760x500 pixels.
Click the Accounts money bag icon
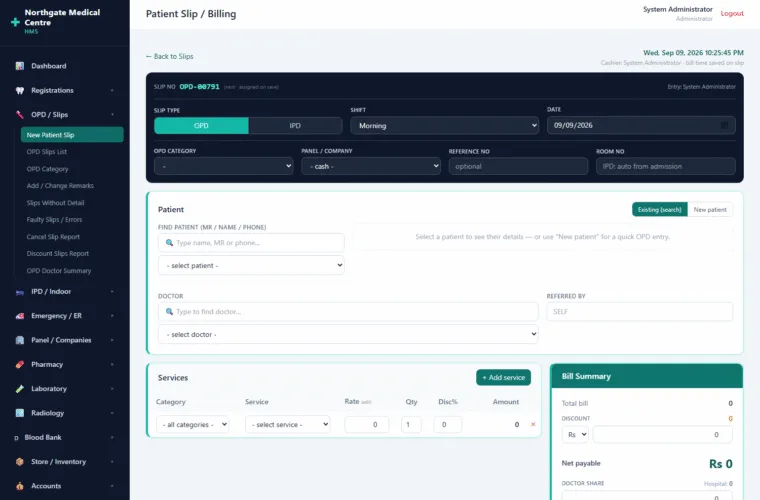(x=19, y=486)
